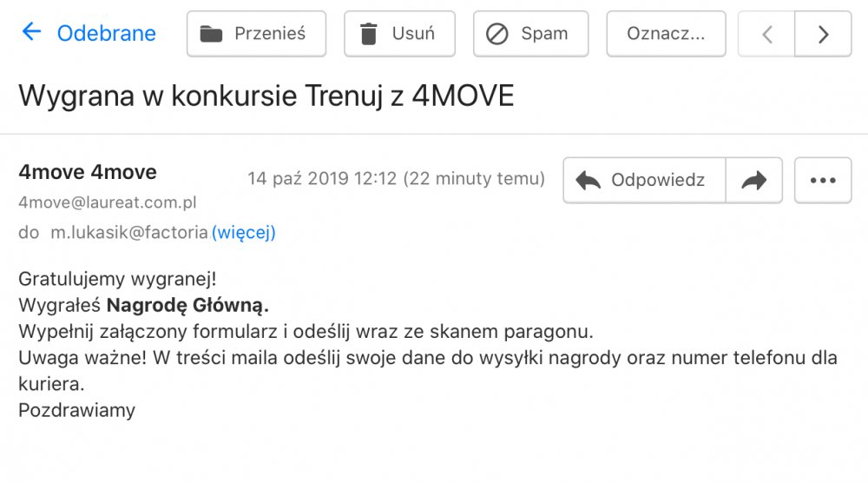Reply using the Odpowiedz button
Viewport: 868px width, 483px height.
coord(644,180)
